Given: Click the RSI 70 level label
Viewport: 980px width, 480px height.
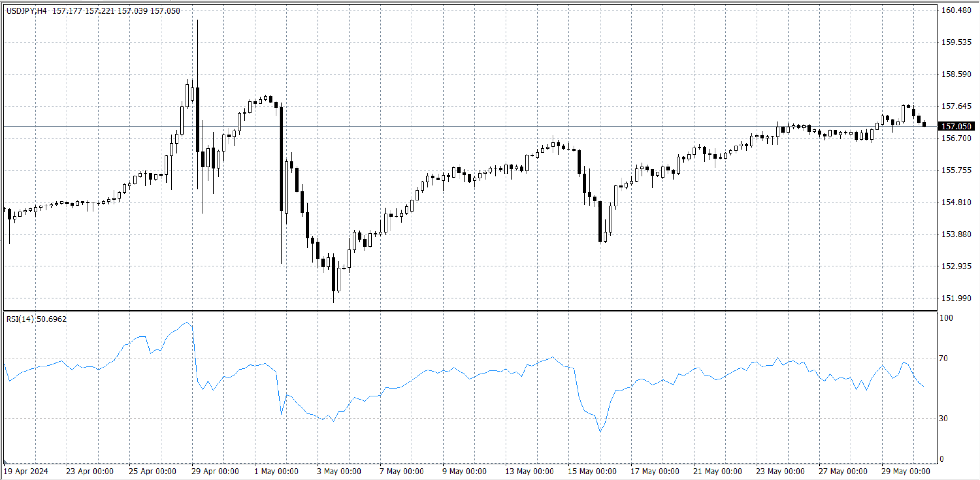Looking at the screenshot, I should (x=943, y=358).
